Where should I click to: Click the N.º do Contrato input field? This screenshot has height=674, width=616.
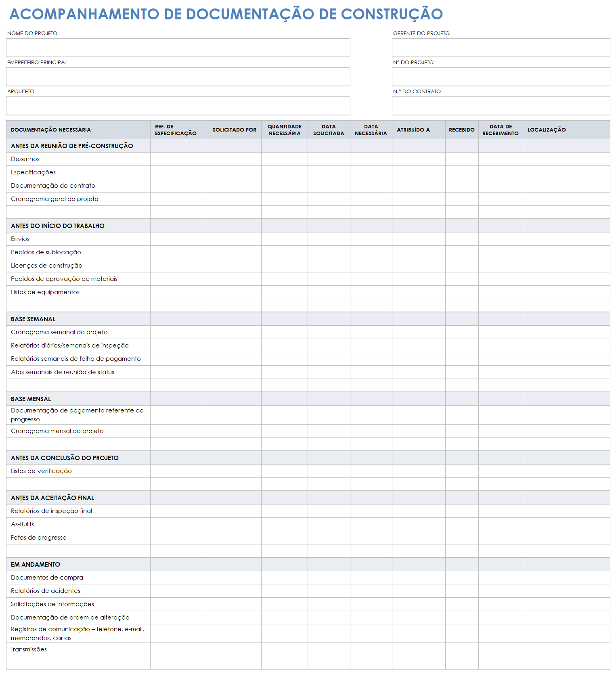tap(501, 106)
